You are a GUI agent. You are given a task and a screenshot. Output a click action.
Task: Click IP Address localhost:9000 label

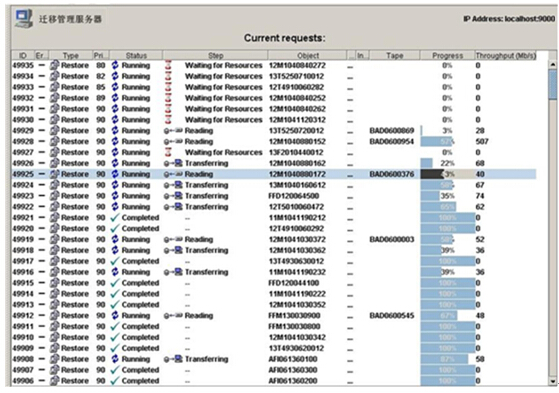[509, 19]
